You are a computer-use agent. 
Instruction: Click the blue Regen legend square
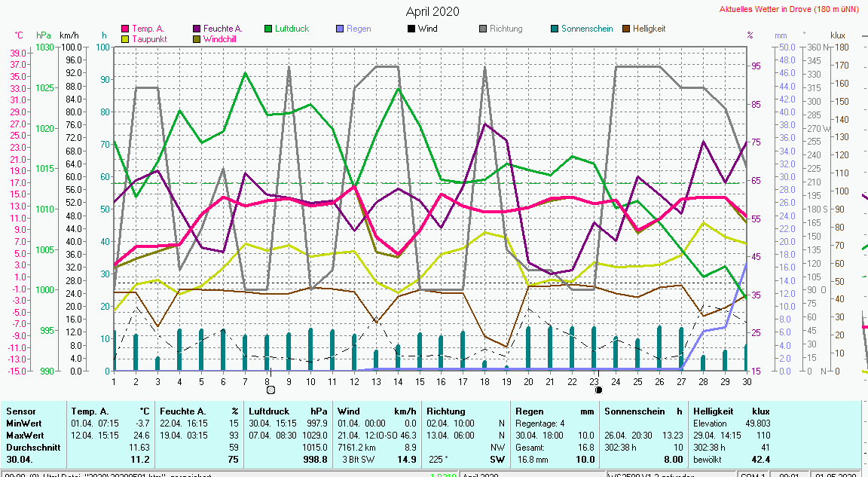[x=340, y=29]
